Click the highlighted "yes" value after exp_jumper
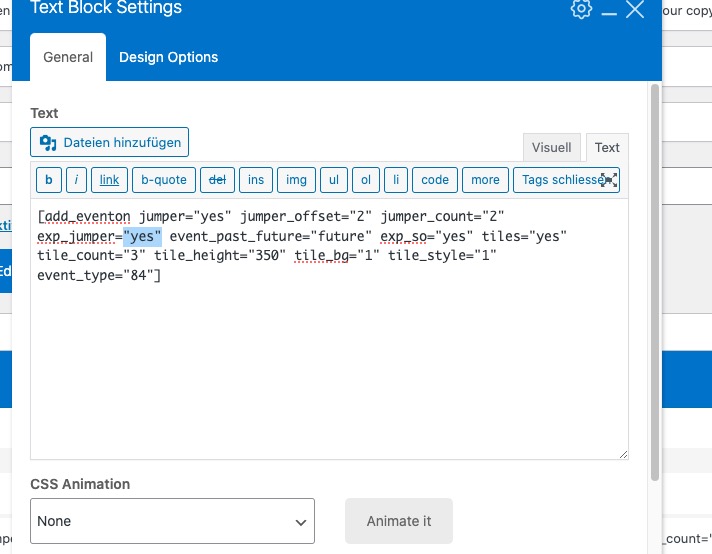Image resolution: width=712 pixels, height=554 pixels. [142, 237]
